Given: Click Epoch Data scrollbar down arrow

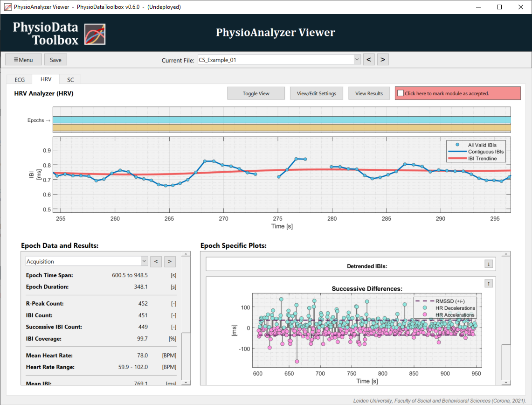Looking at the screenshot, I should click(186, 383).
